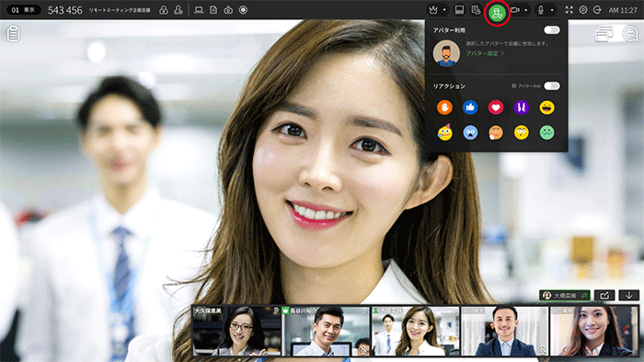
Task: Collapse thumbnail strip with down arrow
Action: (x=628, y=295)
